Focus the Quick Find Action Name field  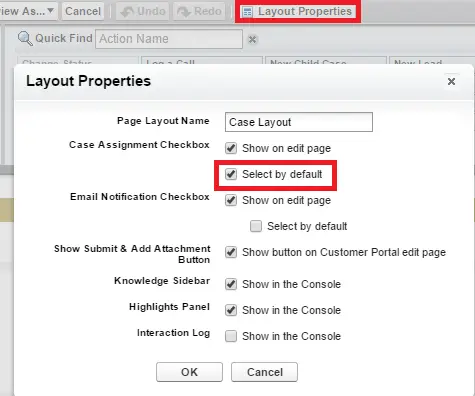coord(169,39)
